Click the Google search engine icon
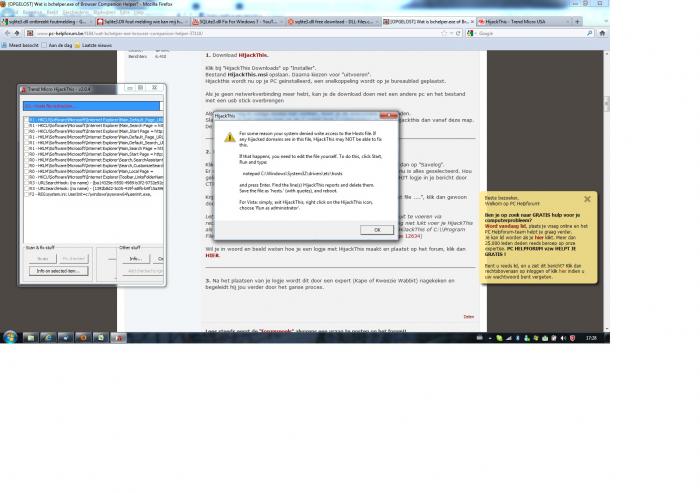This screenshot has width=700, height=493. pyautogui.click(x=470, y=33)
